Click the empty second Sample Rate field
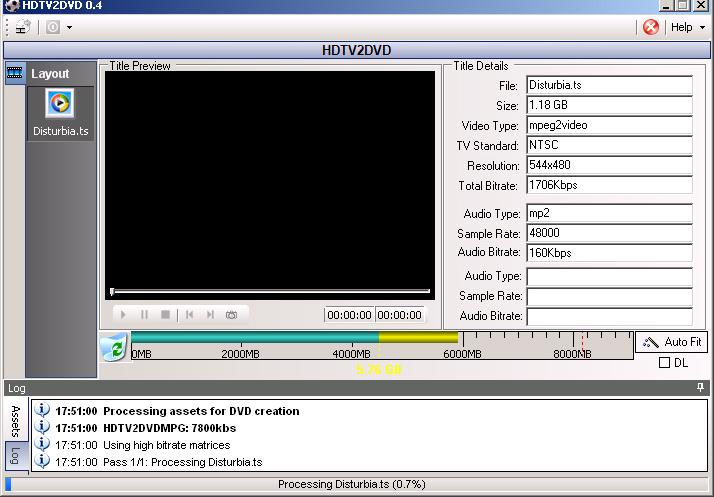This screenshot has width=714, height=497. (x=609, y=297)
